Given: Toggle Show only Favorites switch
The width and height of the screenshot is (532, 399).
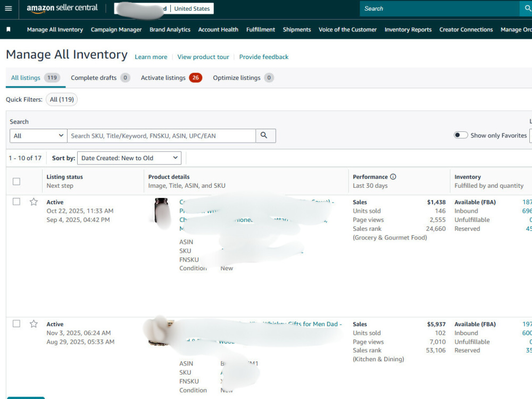Looking at the screenshot, I should (461, 135).
